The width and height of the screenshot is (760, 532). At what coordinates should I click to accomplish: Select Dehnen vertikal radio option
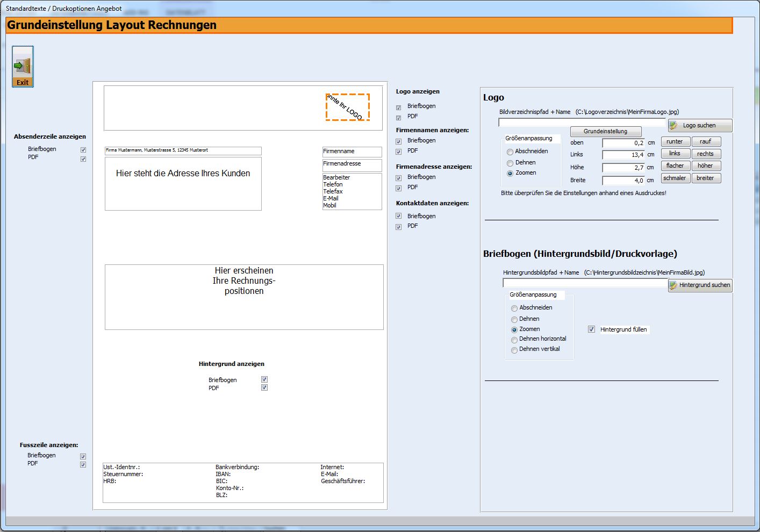click(514, 350)
